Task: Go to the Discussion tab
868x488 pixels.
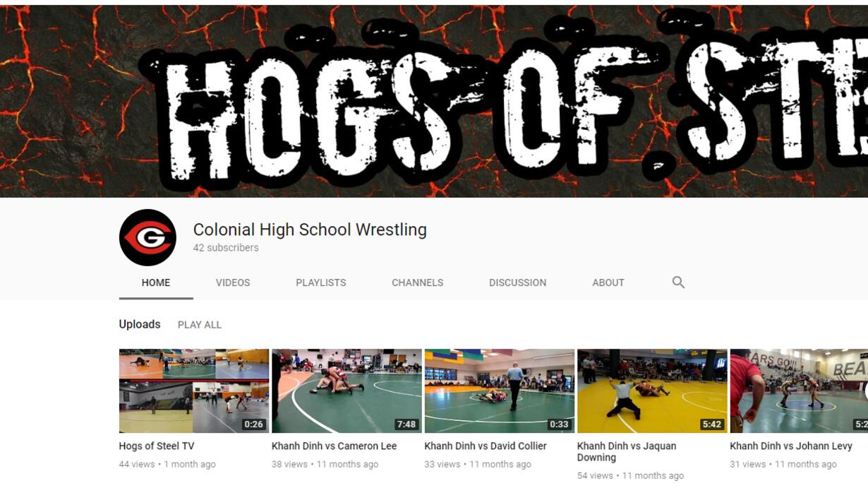Action: coord(518,282)
